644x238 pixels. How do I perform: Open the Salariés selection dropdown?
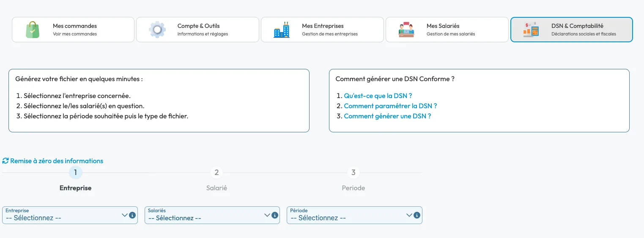pyautogui.click(x=212, y=215)
